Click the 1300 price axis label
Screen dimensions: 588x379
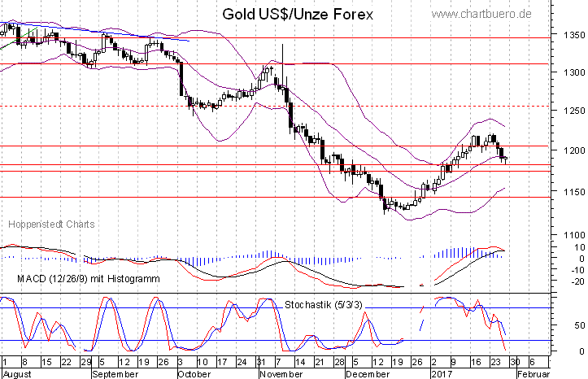tap(574, 72)
